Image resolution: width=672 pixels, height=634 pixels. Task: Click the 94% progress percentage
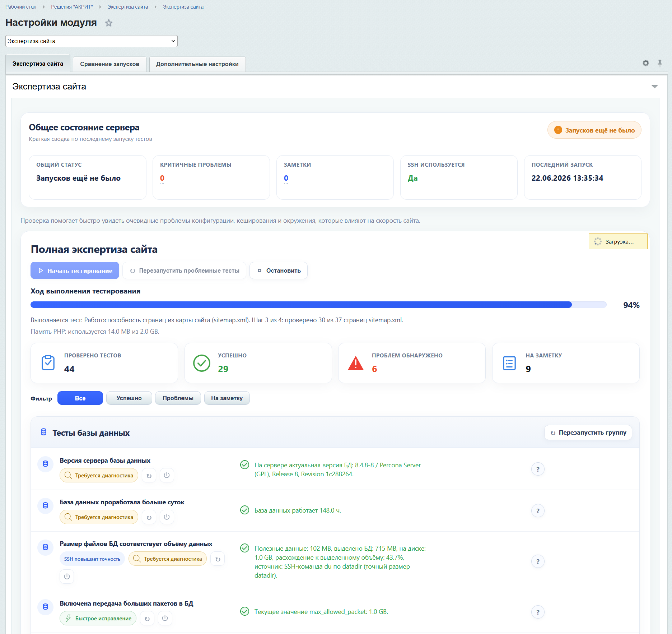(631, 305)
